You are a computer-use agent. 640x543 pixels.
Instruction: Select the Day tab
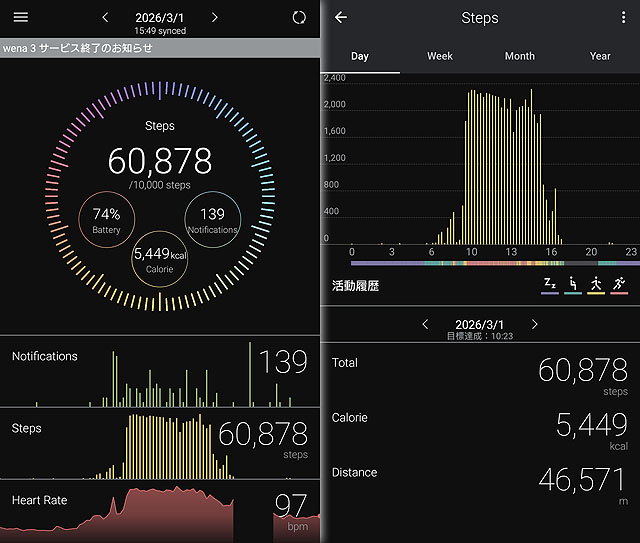point(360,56)
